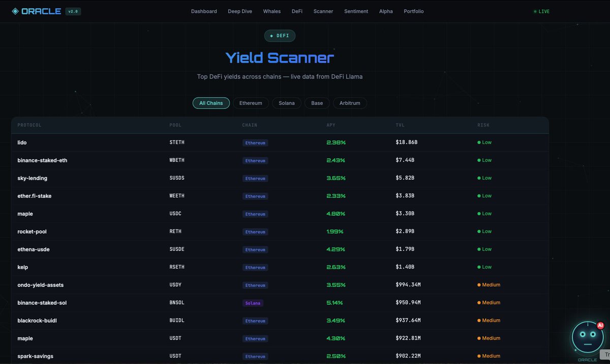Open the Oracle AI robot assistant

point(588,337)
